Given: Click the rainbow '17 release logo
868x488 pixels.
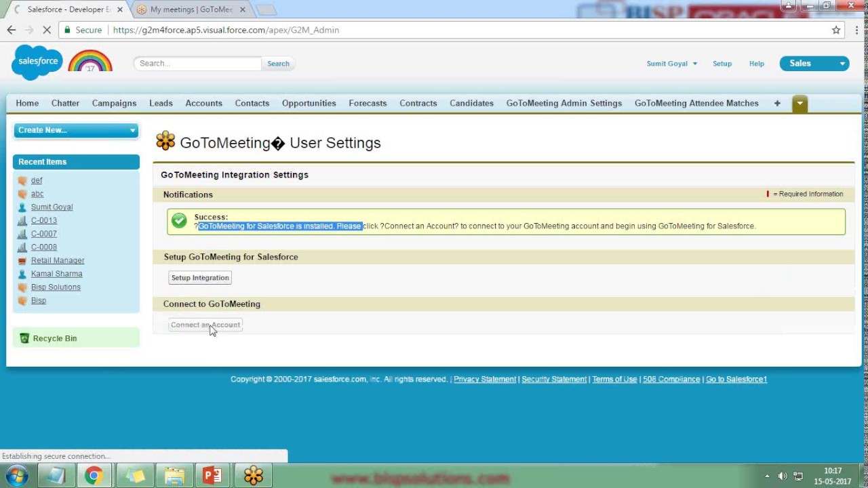Looking at the screenshot, I should [x=90, y=62].
